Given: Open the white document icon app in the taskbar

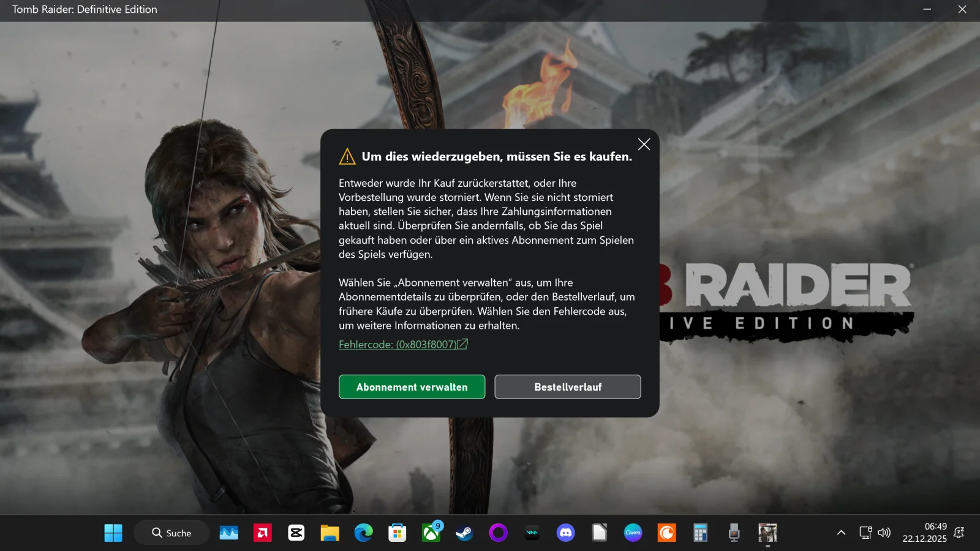Looking at the screenshot, I should click(x=600, y=533).
